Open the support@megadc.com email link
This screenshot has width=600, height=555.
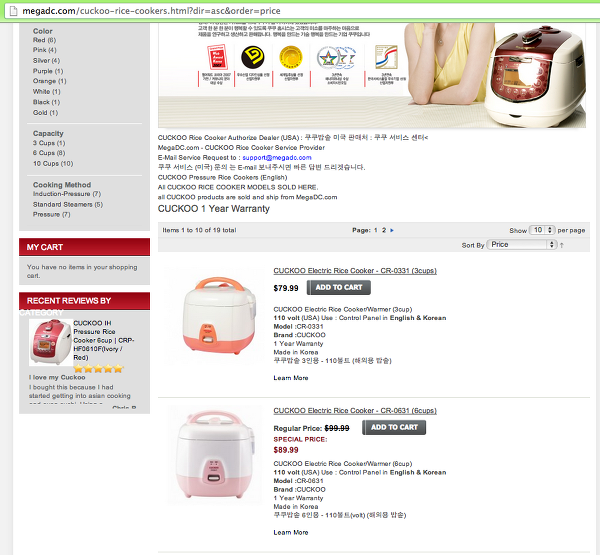[x=277, y=158]
